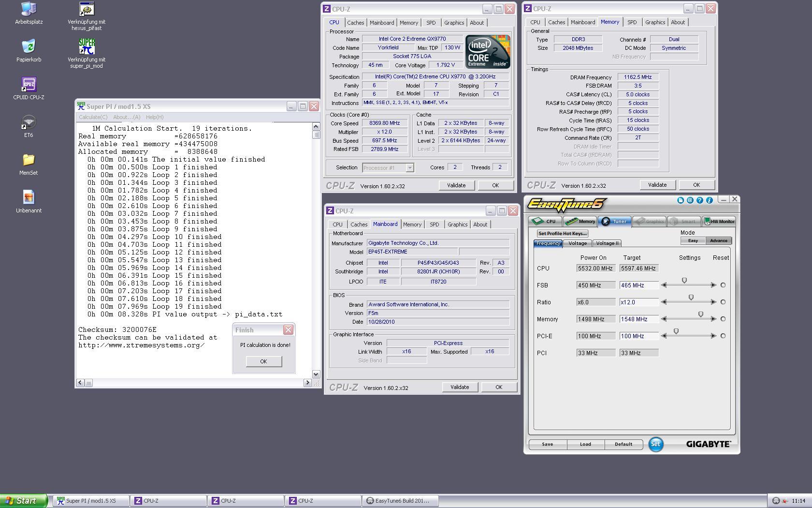Switch to EasyTune6 Build taskbar item

(x=401, y=501)
